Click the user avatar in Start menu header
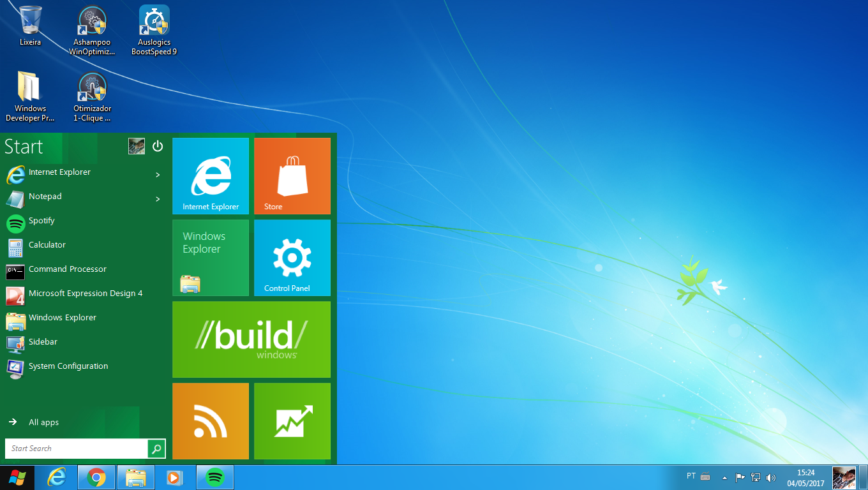868x490 pixels. (x=137, y=146)
